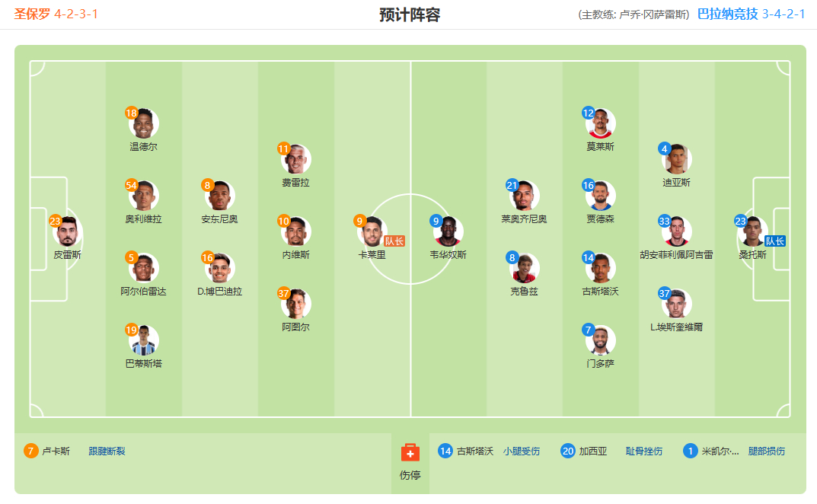Viewport: 817px width, 504px height.
Task: Select 门多萨 number 7 player avatar
Action: pyautogui.click(x=600, y=340)
